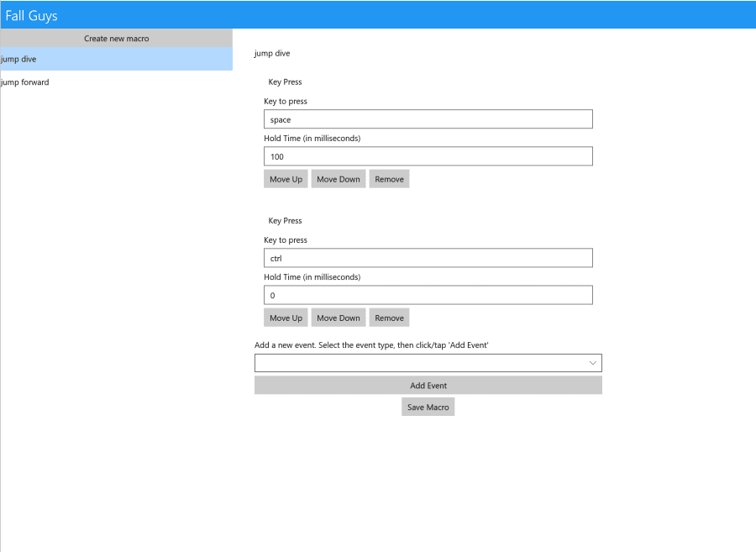
Task: Move the space key press up
Action: 286,178
